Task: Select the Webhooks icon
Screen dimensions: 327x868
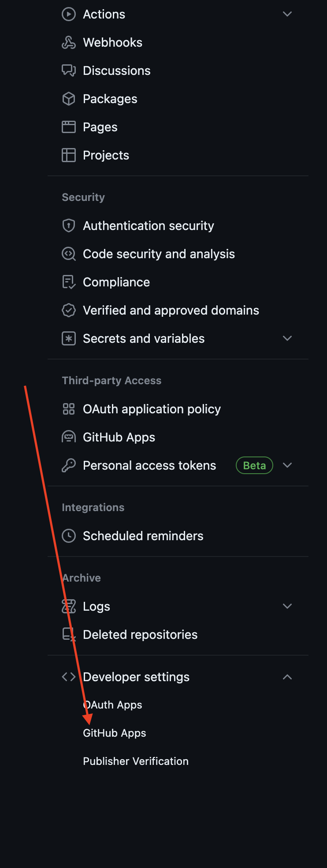Action: coord(69,42)
